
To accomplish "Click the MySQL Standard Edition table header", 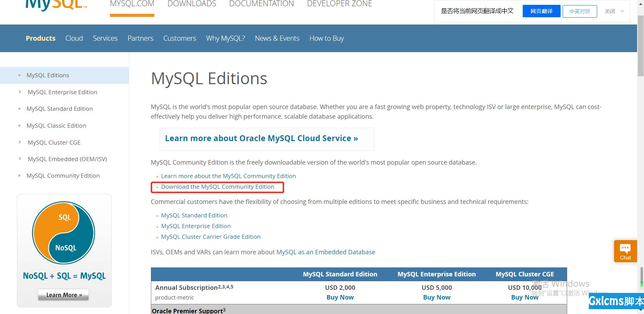I will click(x=340, y=274).
